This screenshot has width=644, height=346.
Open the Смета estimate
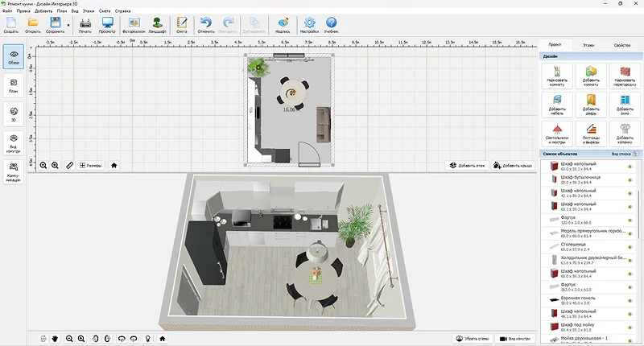coord(182,25)
